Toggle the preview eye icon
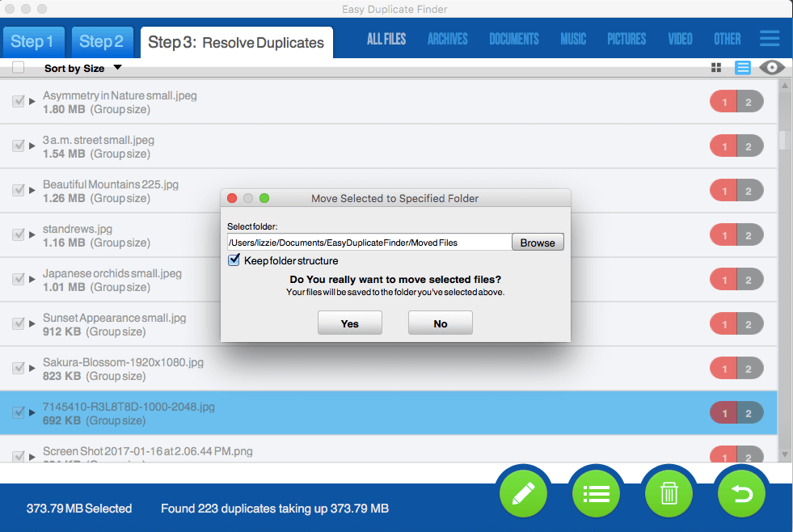This screenshot has height=532, width=793. [x=772, y=67]
